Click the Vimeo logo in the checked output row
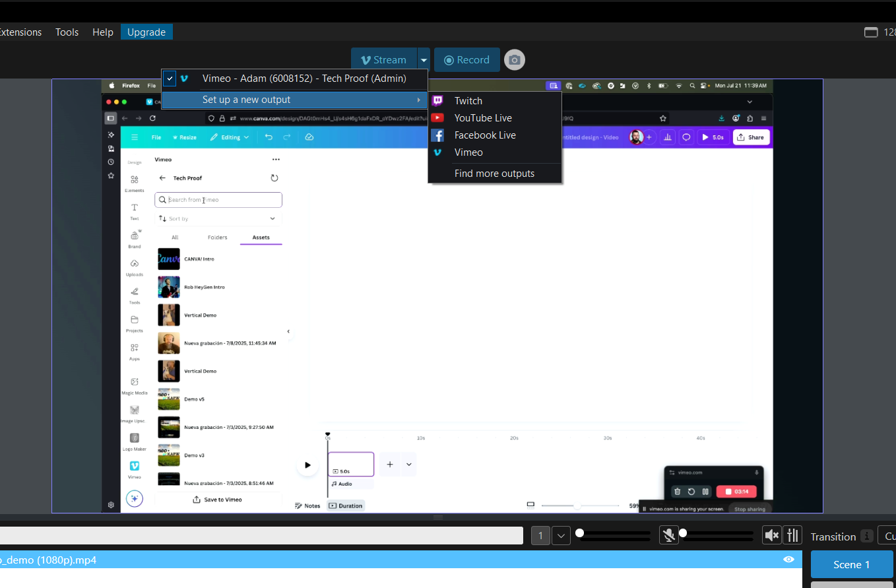This screenshot has height=588, width=896. click(x=184, y=79)
